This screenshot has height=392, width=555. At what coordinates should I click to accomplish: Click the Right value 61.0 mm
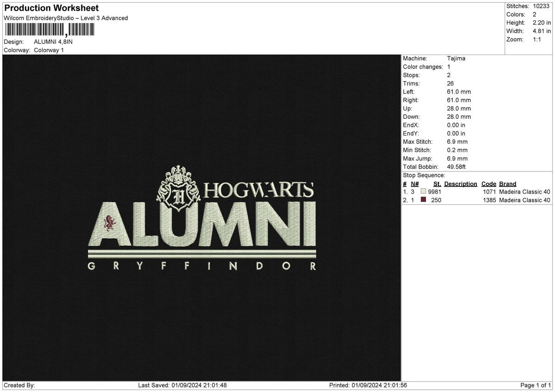(459, 100)
